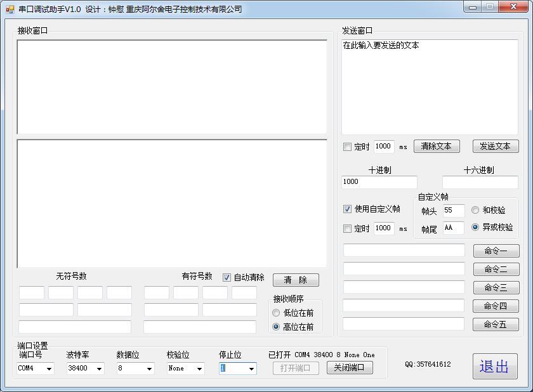This screenshot has height=392, width=533.
Task: Click the 命令五 button
Action: (x=496, y=324)
